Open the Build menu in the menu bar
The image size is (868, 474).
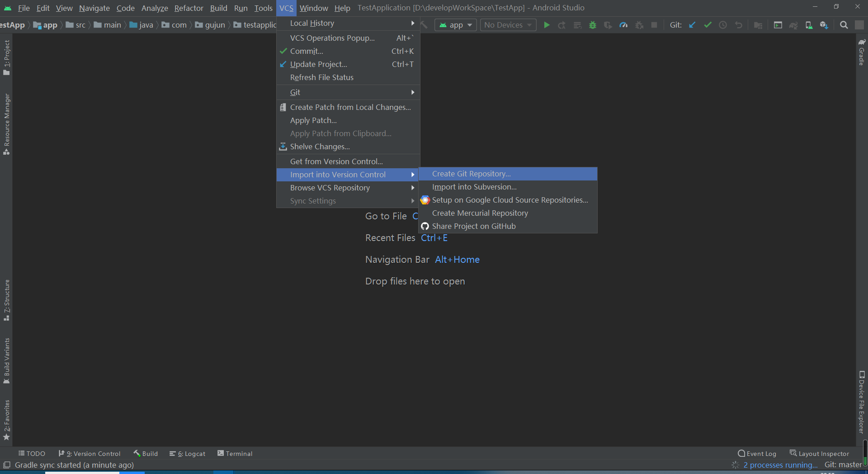point(218,8)
